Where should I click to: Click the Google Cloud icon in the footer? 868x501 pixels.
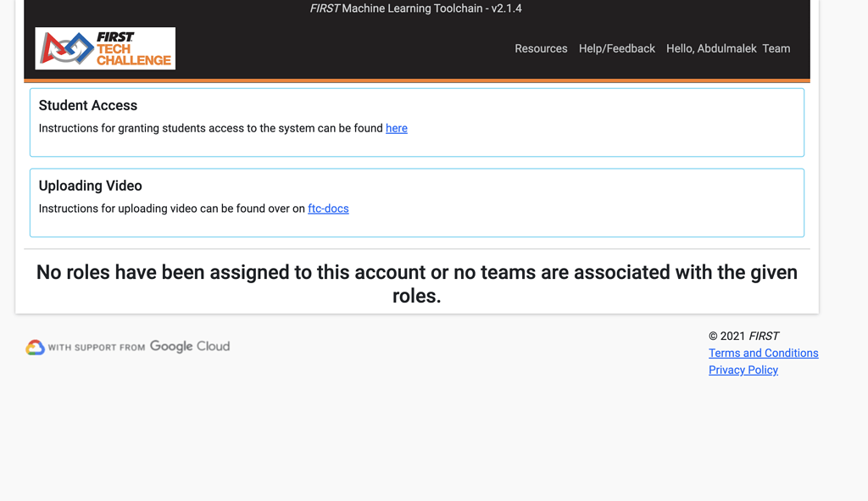[33, 347]
